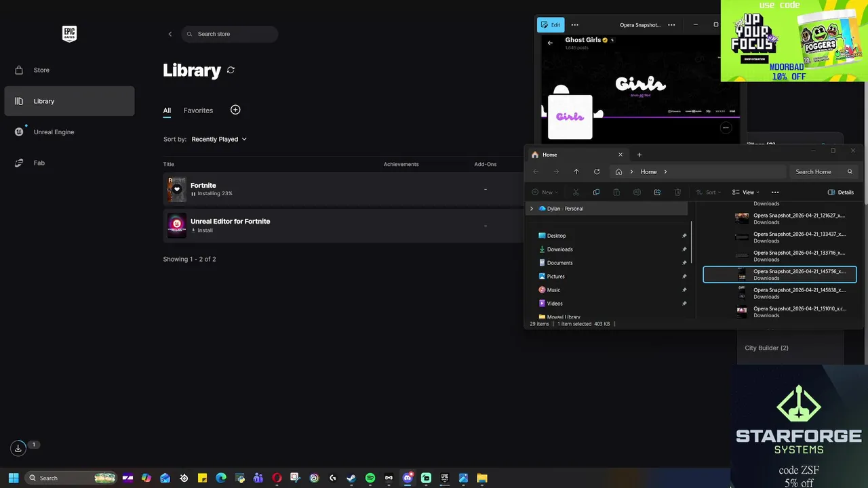Viewport: 868px width, 488px height.
Task: Open the Sort by Recently Played dropdown
Action: click(219, 139)
